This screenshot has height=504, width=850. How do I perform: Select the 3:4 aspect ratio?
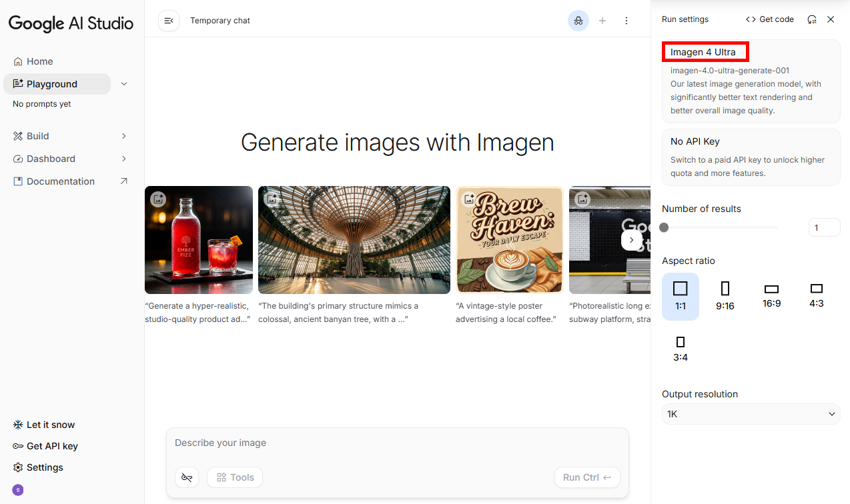tap(681, 349)
